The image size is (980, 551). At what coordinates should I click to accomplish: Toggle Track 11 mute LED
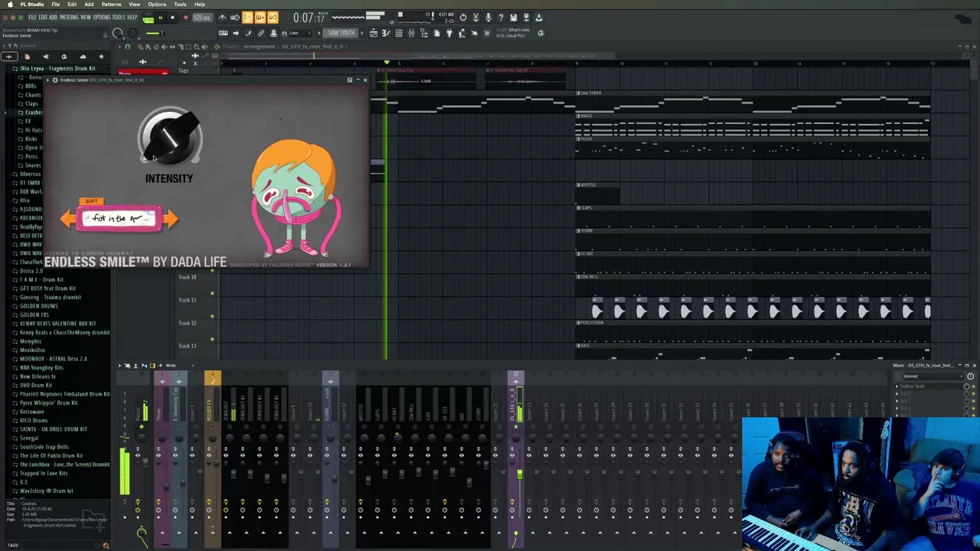(212, 293)
